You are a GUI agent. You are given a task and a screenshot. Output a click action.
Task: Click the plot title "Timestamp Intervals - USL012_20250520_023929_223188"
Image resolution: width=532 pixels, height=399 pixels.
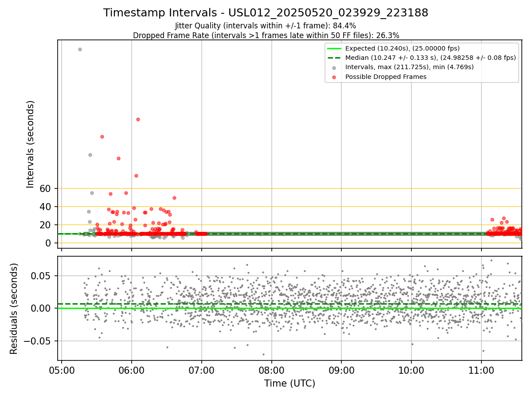click(x=266, y=13)
